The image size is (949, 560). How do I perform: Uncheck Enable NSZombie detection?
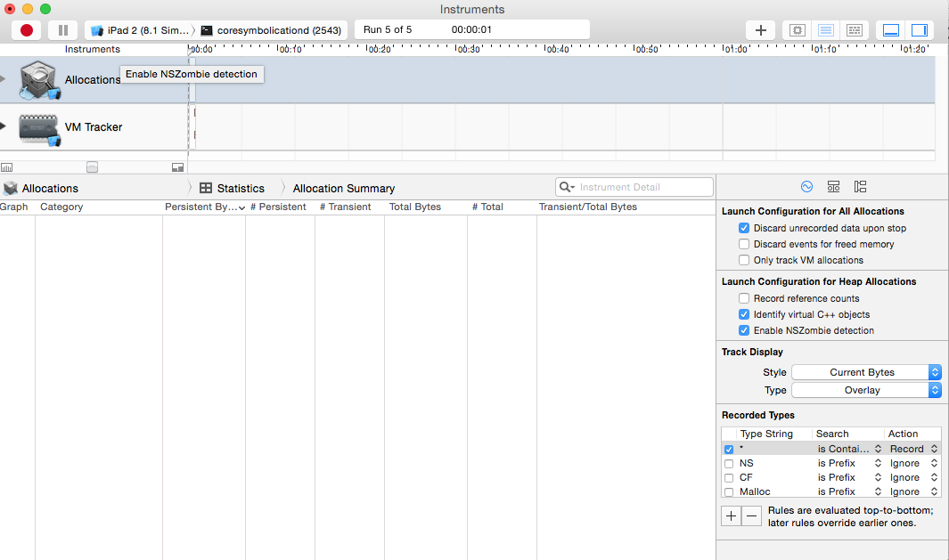[x=744, y=330]
